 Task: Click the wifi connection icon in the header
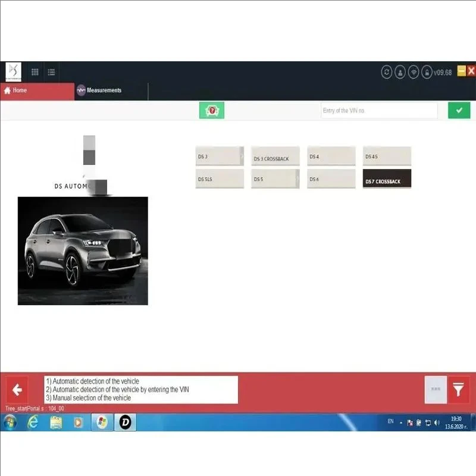414,72
